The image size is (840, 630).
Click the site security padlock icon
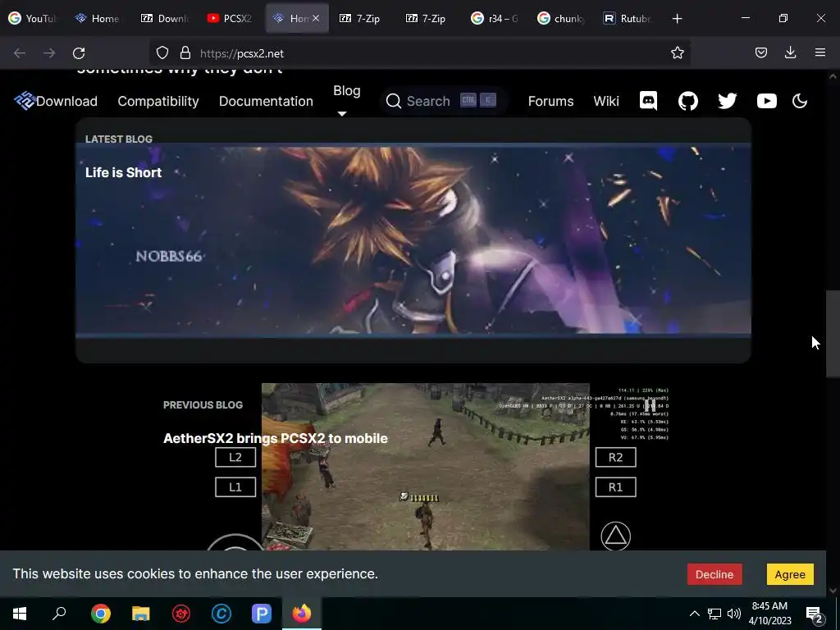(185, 53)
